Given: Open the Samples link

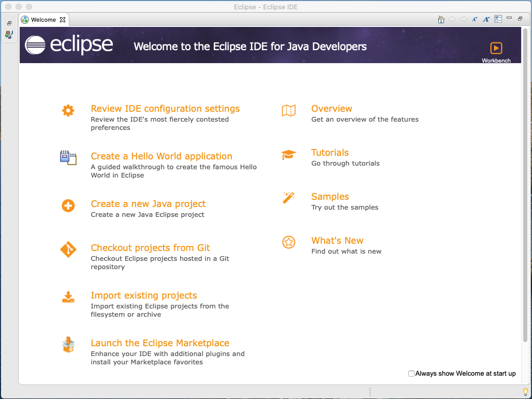Looking at the screenshot, I should click(330, 197).
